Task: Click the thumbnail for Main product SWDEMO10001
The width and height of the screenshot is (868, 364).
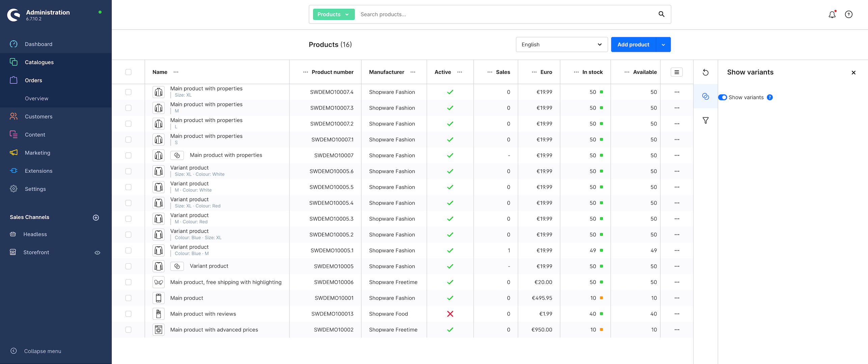Action: (x=159, y=298)
